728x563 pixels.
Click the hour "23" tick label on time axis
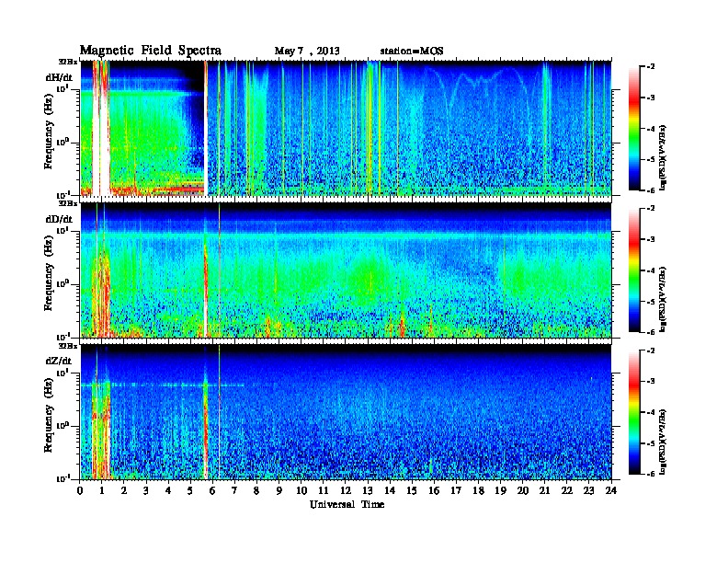[589, 491]
